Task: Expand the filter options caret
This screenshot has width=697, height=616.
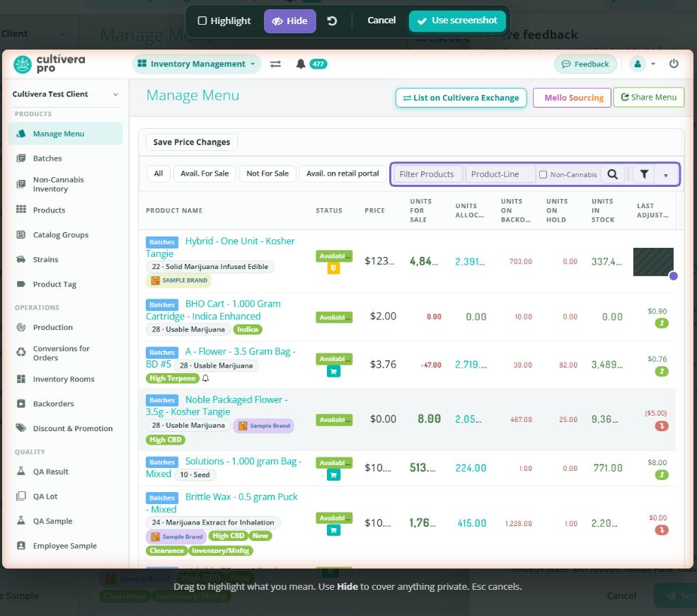Action: click(x=665, y=175)
